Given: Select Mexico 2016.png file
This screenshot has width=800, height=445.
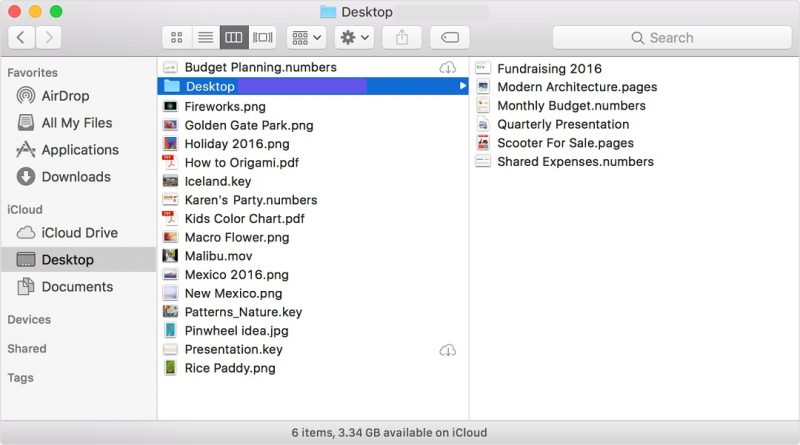Looking at the screenshot, I should [x=237, y=275].
